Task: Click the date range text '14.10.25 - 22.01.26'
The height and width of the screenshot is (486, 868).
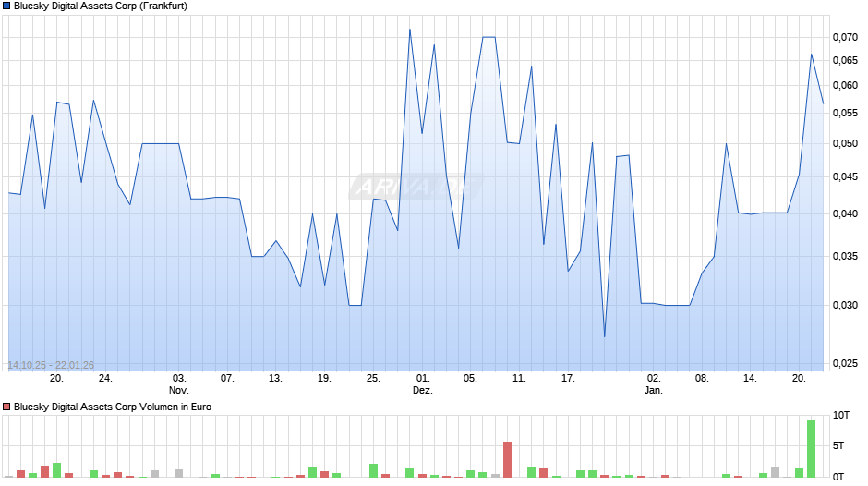Action: pyautogui.click(x=51, y=365)
